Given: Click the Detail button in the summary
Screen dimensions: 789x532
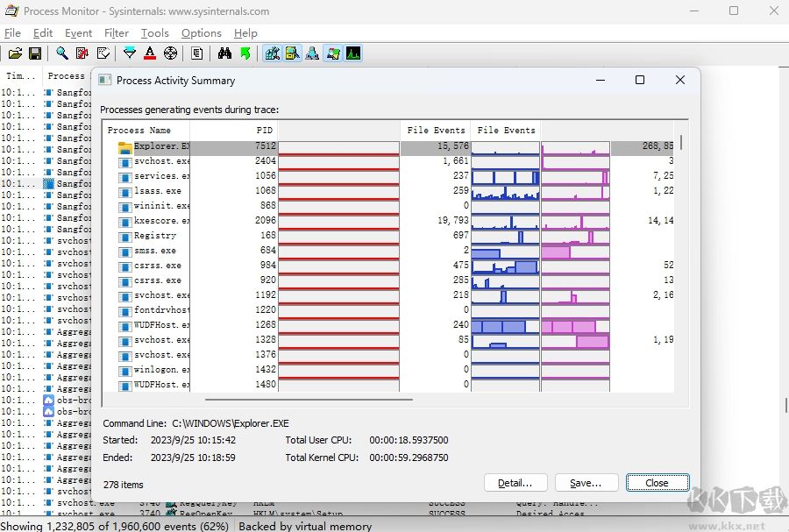Looking at the screenshot, I should [515, 482].
